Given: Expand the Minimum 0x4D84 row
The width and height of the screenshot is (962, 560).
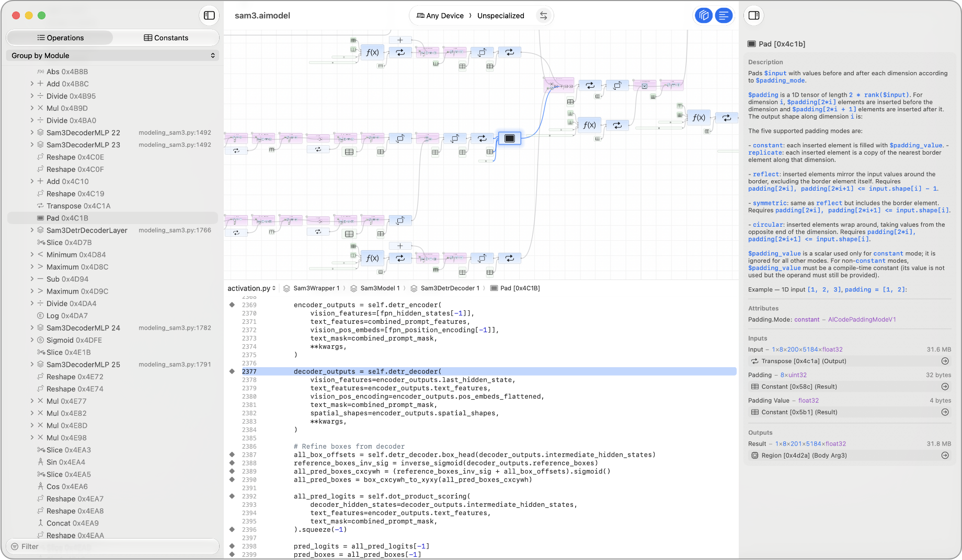Looking at the screenshot, I should (32, 255).
